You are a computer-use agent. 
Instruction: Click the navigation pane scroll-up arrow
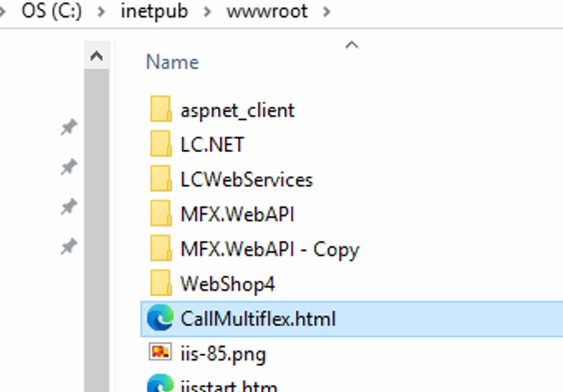click(x=96, y=57)
